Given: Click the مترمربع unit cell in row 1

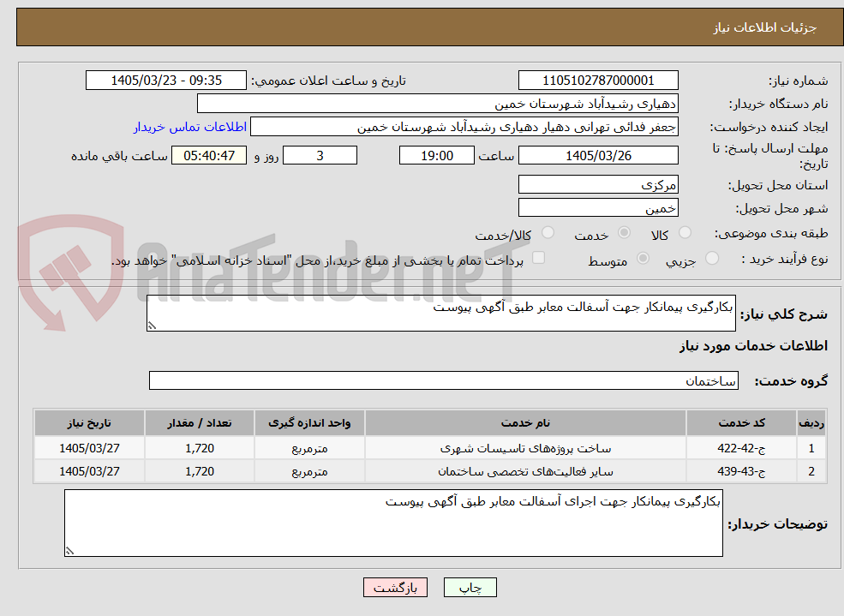Looking at the screenshot, I should click(309, 448).
